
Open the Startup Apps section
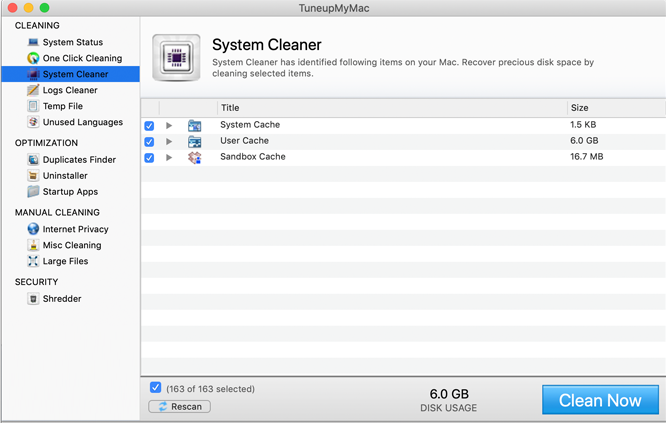70,192
